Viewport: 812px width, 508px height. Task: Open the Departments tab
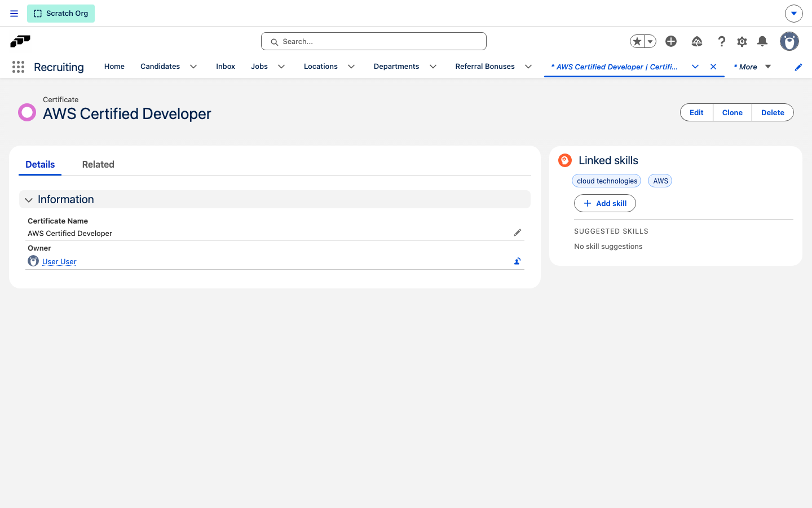[x=396, y=67]
